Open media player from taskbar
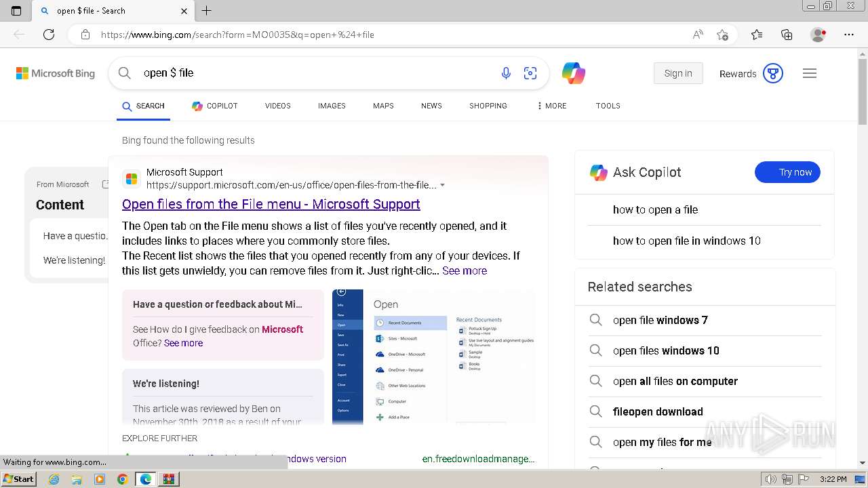 click(x=100, y=479)
